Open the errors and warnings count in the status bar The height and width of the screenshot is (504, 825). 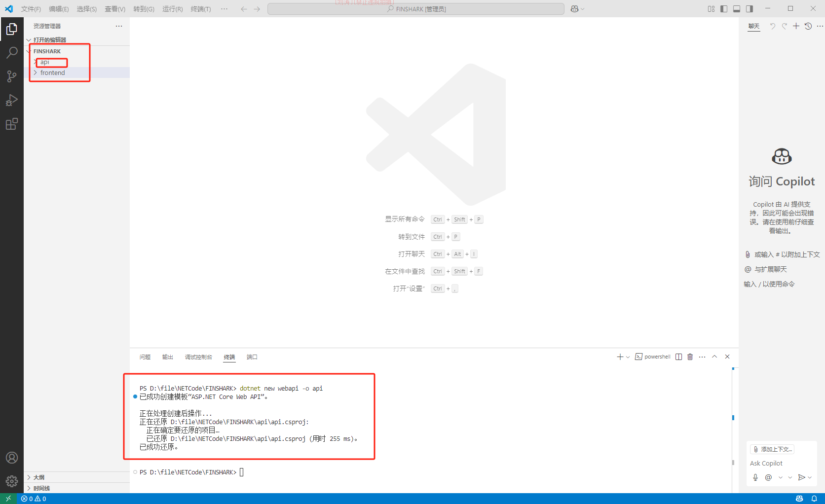(34, 499)
